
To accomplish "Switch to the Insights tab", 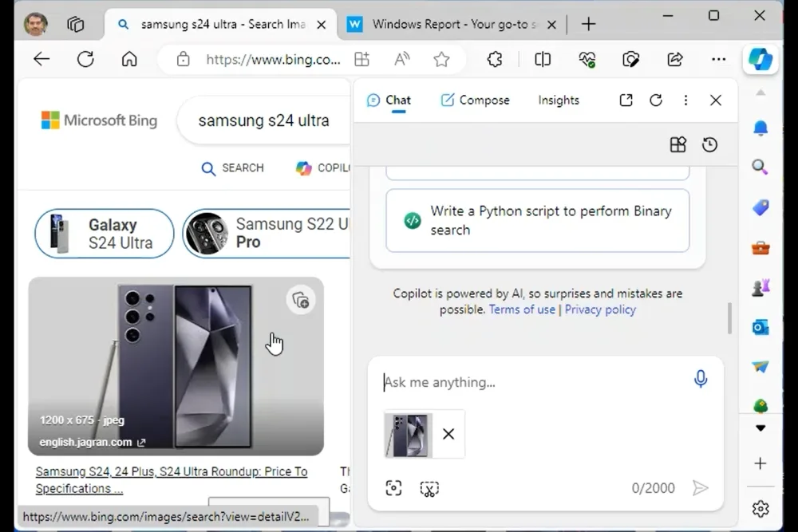I will click(x=559, y=100).
